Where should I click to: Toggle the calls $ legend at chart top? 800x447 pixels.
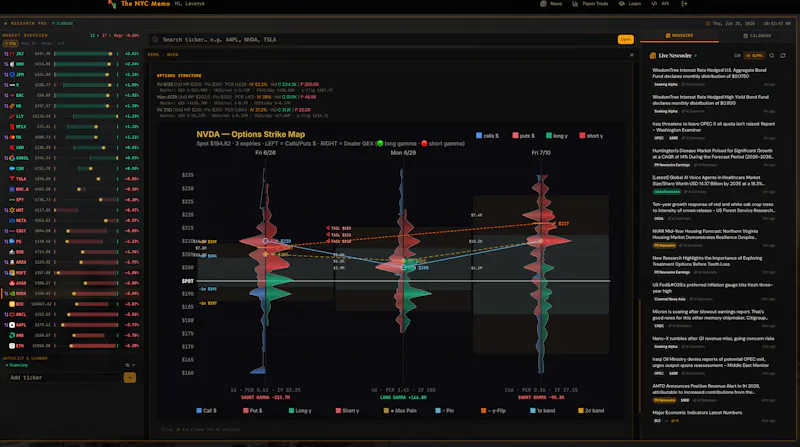click(487, 136)
